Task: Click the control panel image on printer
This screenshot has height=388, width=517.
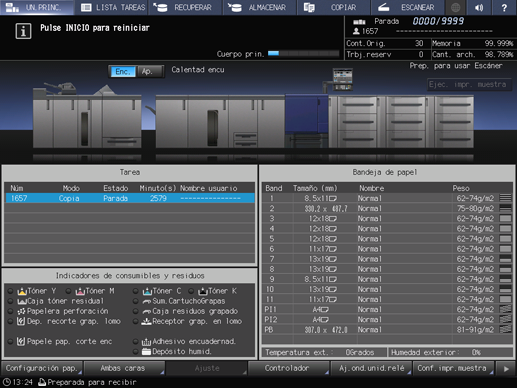Action: 343,79
